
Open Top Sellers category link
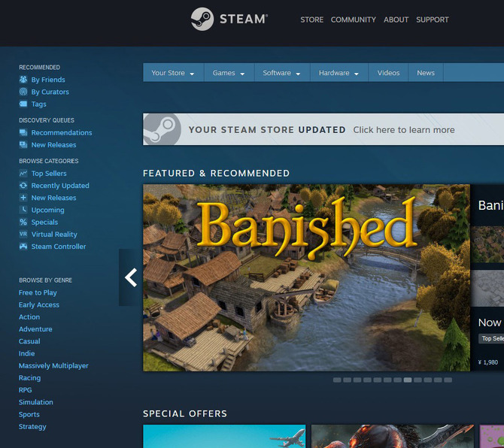click(x=49, y=174)
